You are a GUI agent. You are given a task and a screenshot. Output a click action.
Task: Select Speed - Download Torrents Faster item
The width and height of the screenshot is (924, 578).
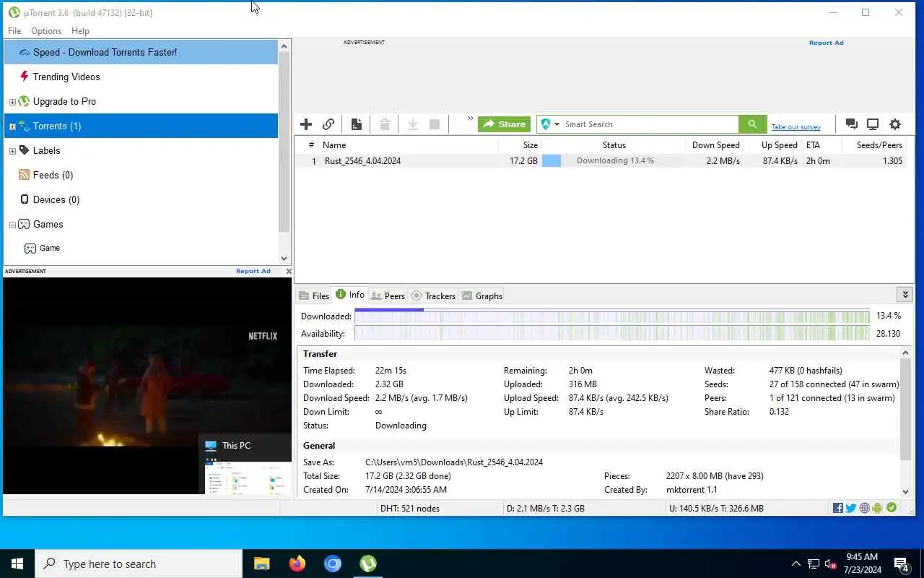[141, 52]
